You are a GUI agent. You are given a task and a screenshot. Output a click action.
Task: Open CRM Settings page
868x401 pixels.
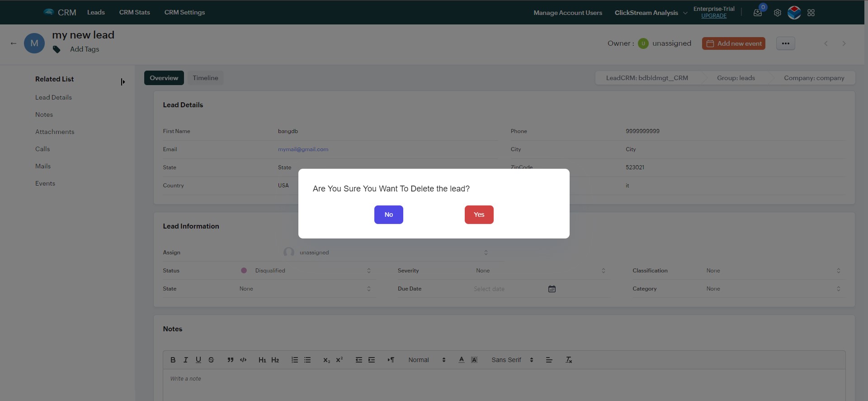point(184,12)
